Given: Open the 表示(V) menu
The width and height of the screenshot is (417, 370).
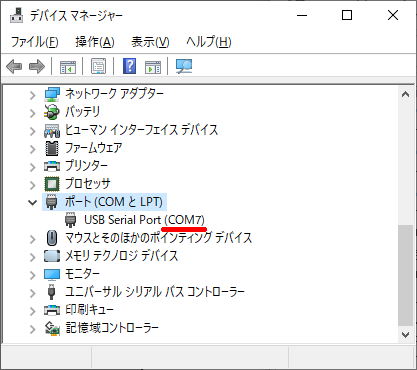Looking at the screenshot, I should coord(150,42).
